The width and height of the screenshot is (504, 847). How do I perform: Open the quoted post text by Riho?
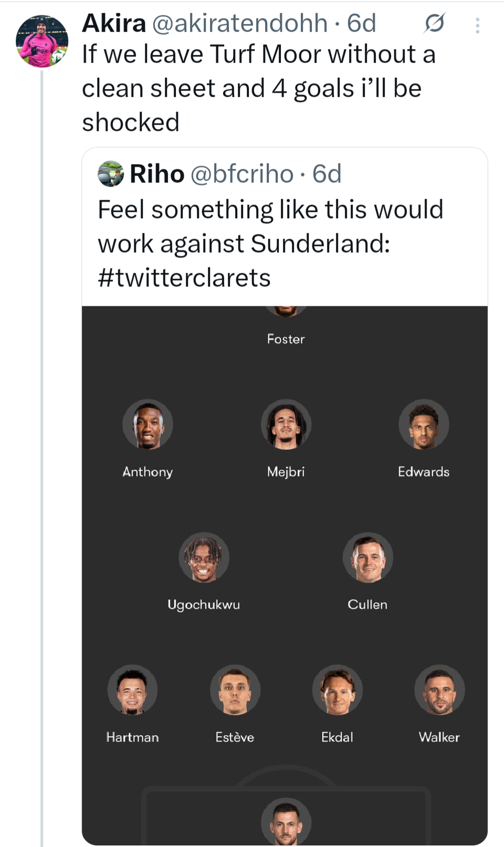(x=270, y=226)
